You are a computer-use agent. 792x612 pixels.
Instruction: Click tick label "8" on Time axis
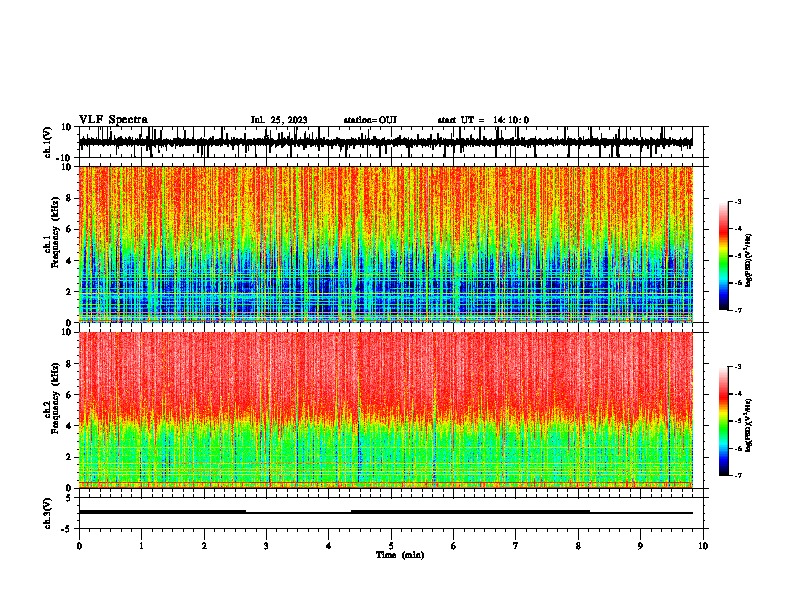pyautogui.click(x=578, y=546)
